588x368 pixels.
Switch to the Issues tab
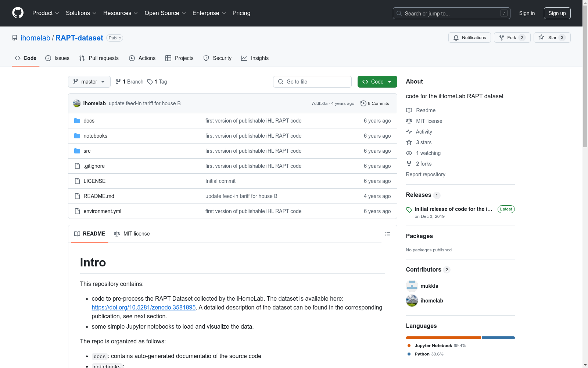point(57,58)
